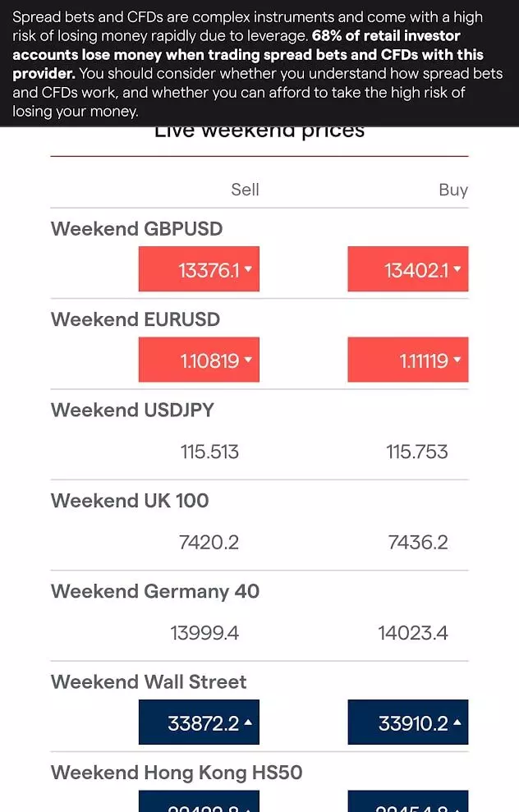Viewport: 519px width, 812px height.
Task: Tap the Weekend USDJPY buy price 115.753
Action: 417,452
